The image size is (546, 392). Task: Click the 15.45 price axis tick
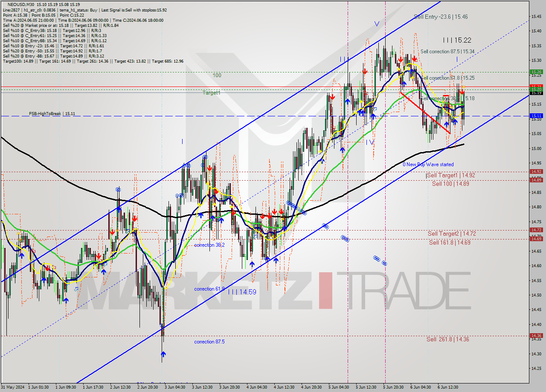click(537, 17)
